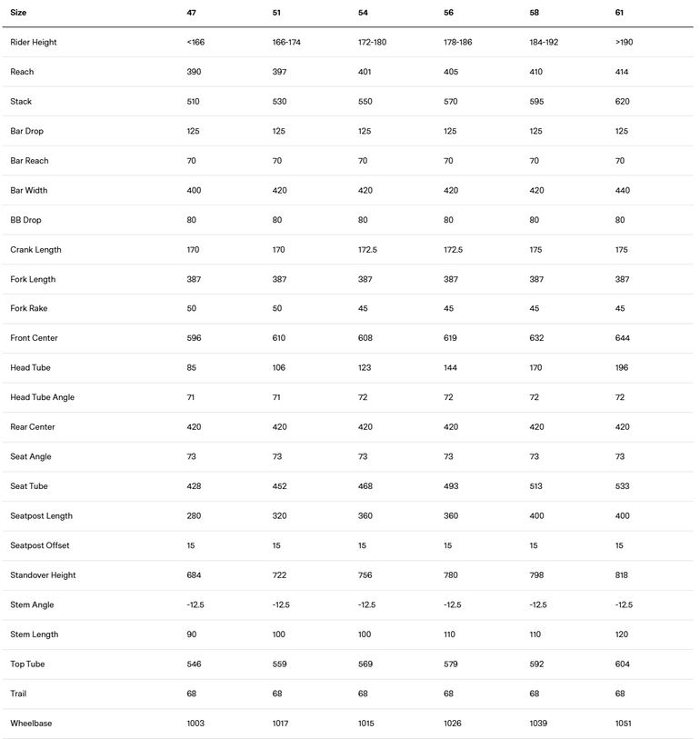Select the Reach row label

point(22,72)
